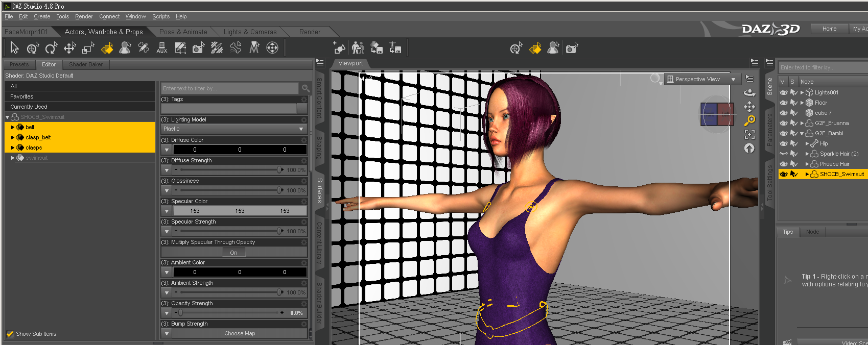The height and width of the screenshot is (345, 868).
Task: Click the highlighted Surface Selection tool in left toolbar
Action: tap(107, 48)
